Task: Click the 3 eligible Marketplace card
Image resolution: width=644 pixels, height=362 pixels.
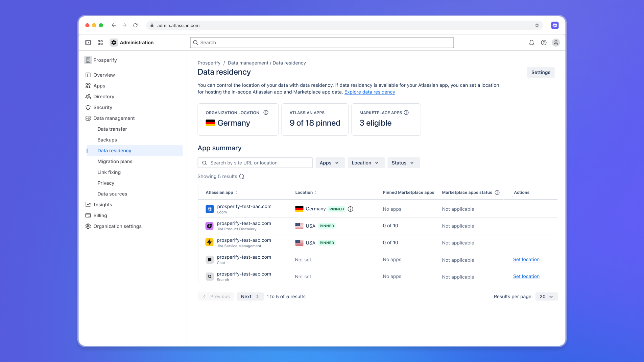Action: point(386,120)
